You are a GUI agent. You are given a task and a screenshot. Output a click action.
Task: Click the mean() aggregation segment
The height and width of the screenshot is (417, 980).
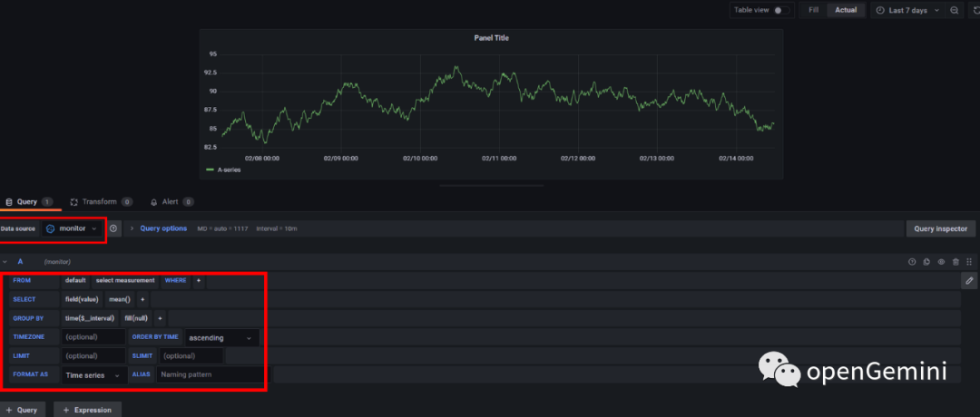click(x=120, y=299)
